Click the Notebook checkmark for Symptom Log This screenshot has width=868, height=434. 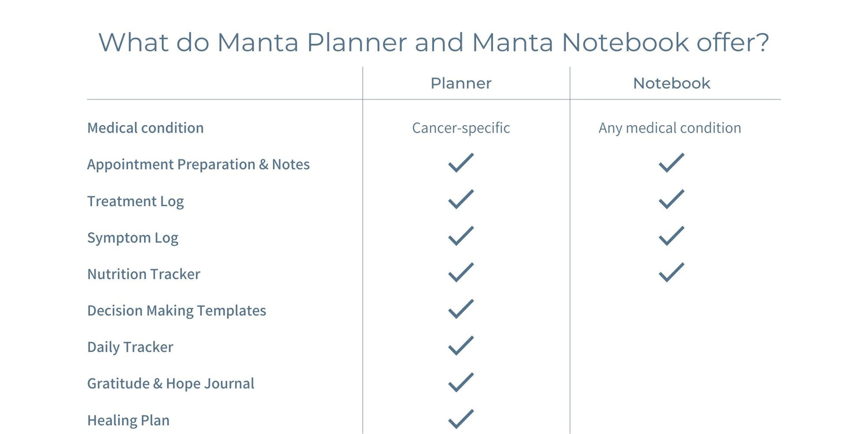tap(671, 236)
